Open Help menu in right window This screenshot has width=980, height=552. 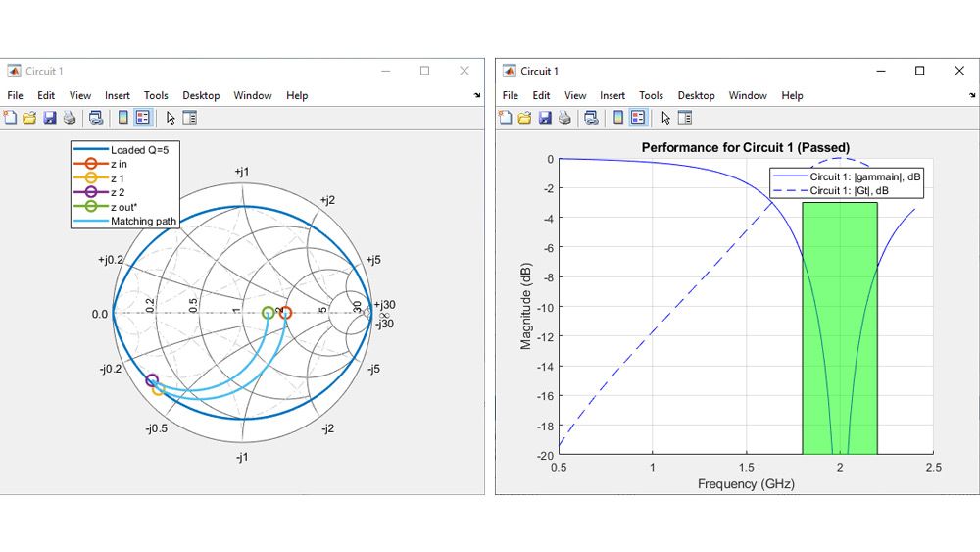[x=792, y=96]
